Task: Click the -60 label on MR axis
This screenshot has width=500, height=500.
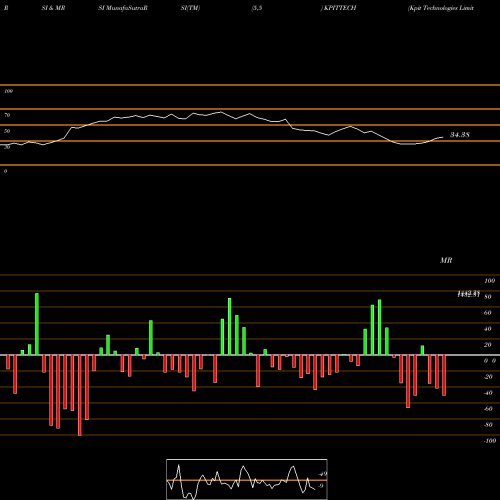Action: pyautogui.click(x=488, y=409)
